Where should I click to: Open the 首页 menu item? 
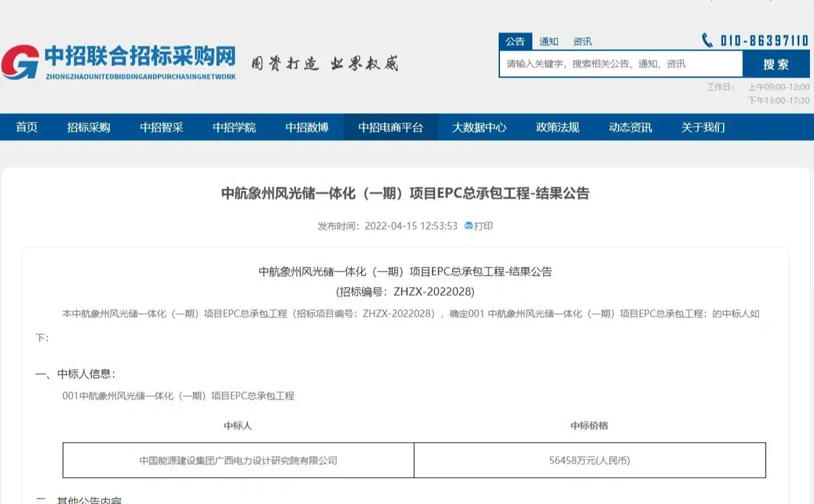click(x=26, y=127)
